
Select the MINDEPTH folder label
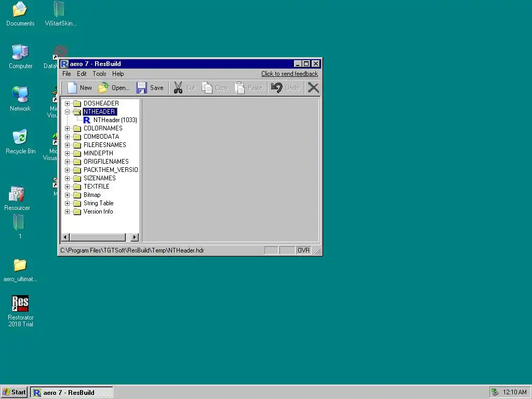click(98, 153)
